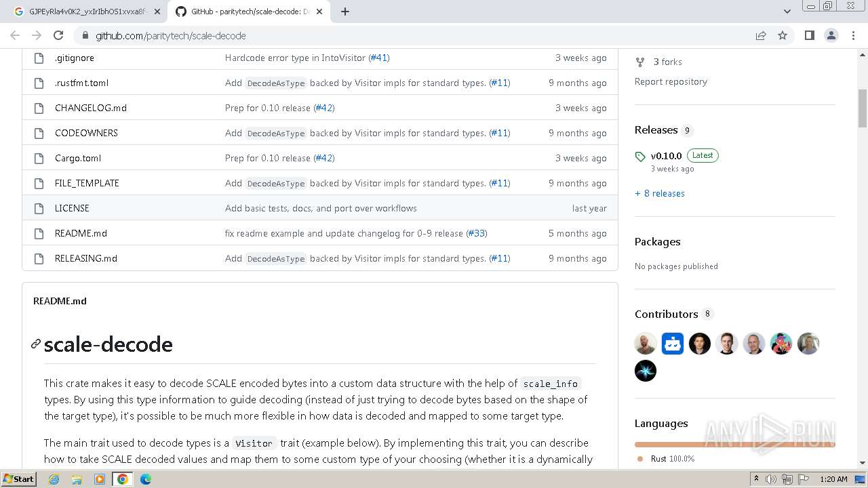Image resolution: width=868 pixels, height=488 pixels.
Task: Click README.md header above readme
Action: coord(60,301)
